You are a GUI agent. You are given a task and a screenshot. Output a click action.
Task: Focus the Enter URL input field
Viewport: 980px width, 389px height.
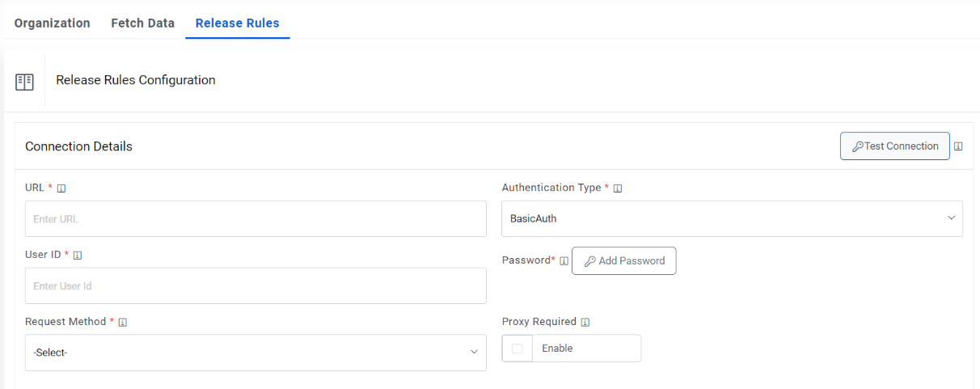(x=256, y=218)
